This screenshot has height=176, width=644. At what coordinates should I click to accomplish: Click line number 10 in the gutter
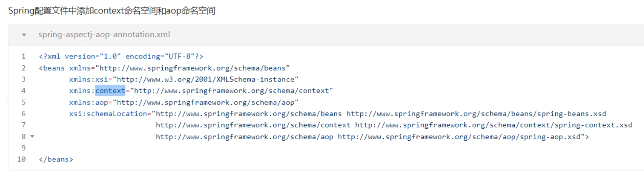coord(22,159)
